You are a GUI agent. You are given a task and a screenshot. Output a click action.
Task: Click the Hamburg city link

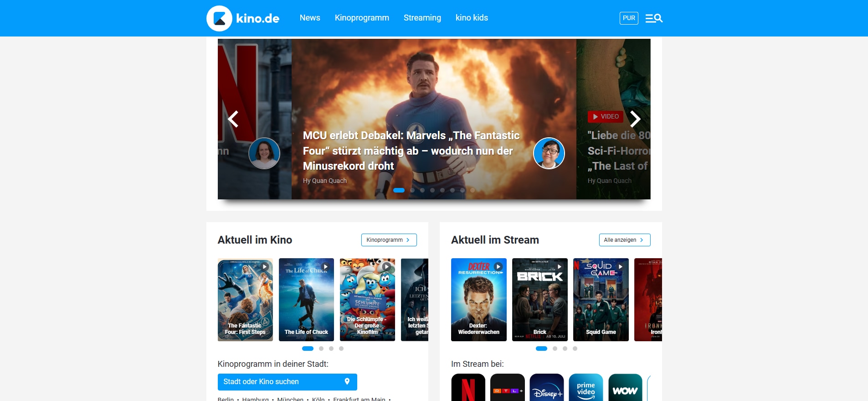click(256, 399)
